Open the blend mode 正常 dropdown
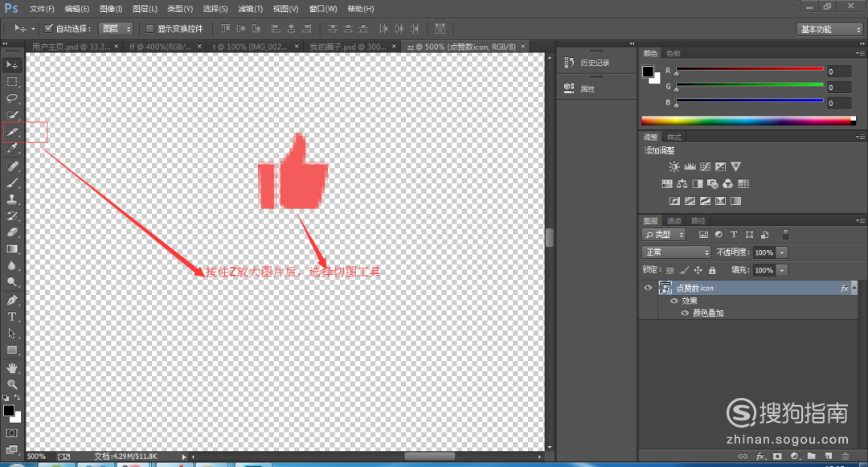Screen dimensions: 868x467 click(x=677, y=252)
